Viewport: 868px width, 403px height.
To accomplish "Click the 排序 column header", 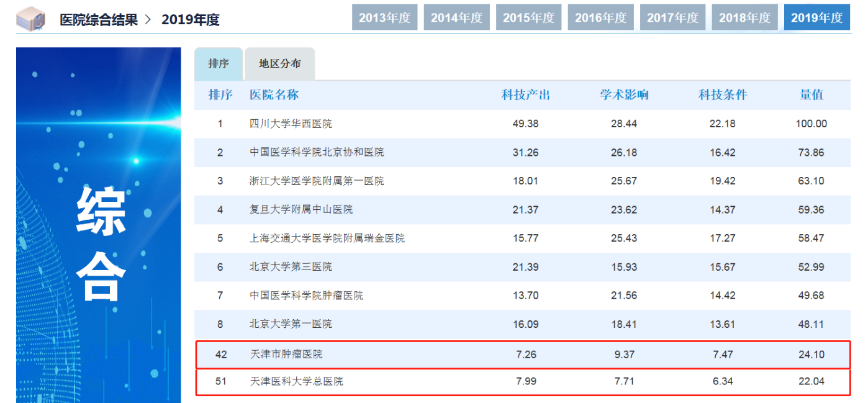I will click(x=220, y=95).
